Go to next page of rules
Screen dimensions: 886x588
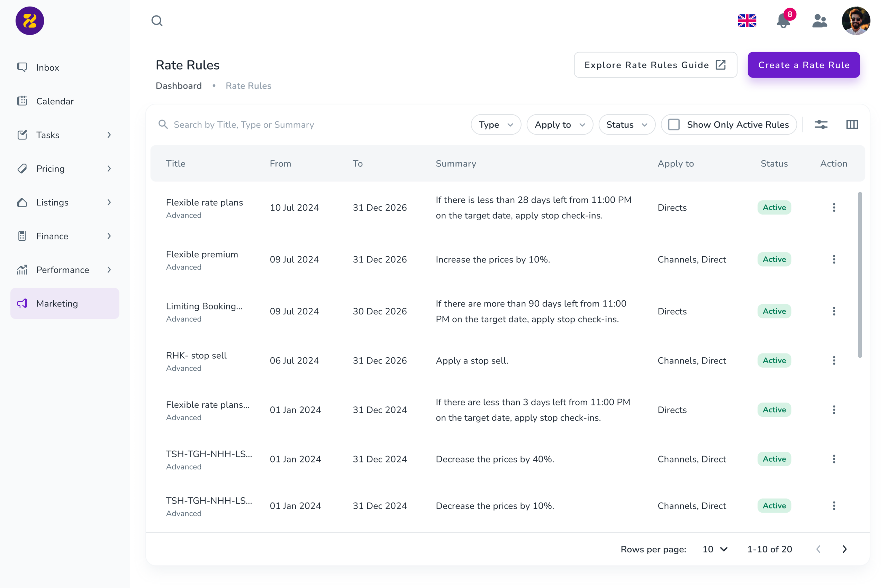[x=844, y=549]
